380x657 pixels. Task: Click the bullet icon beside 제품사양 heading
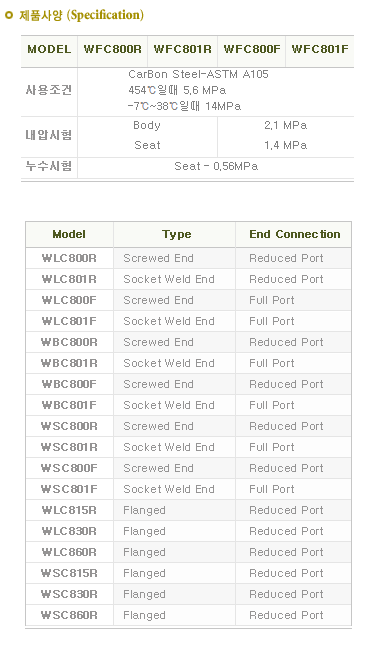[x=8, y=16]
